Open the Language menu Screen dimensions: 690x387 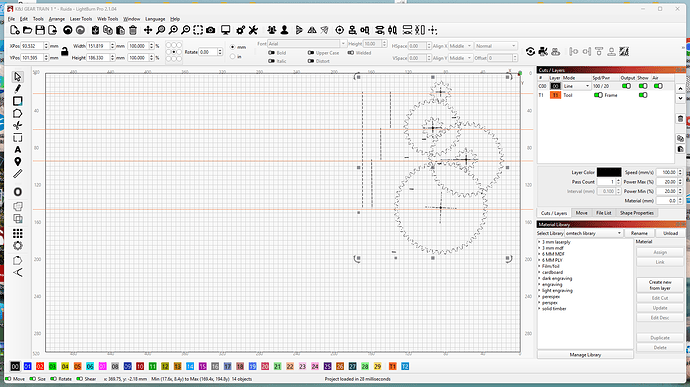155,19
